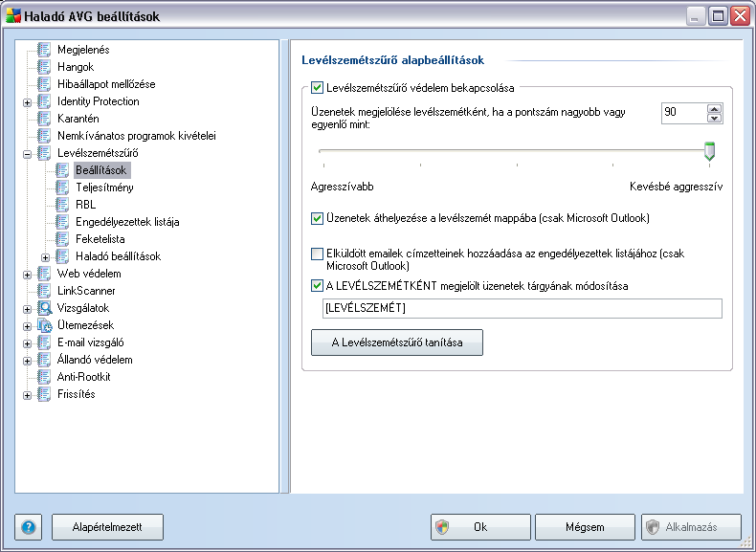Click the Alapértelmezett button
The height and width of the screenshot is (552, 756).
(107, 527)
